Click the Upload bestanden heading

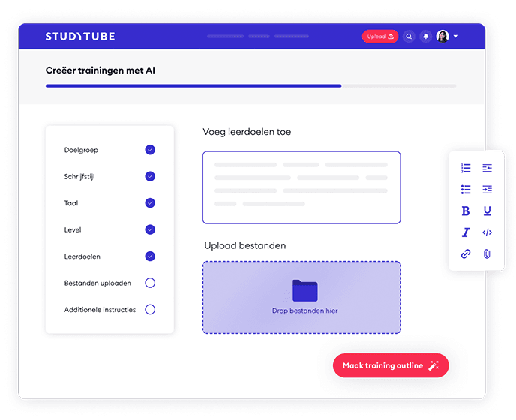click(244, 245)
